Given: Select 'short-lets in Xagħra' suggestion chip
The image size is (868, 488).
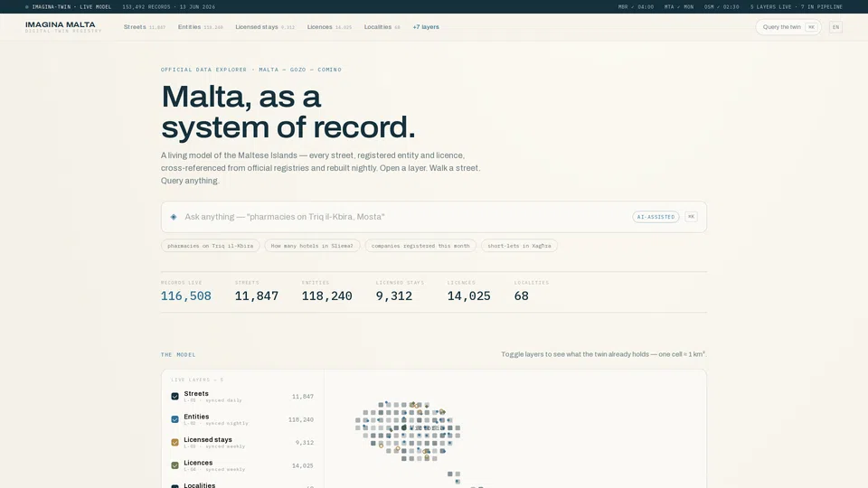Looking at the screenshot, I should pyautogui.click(x=519, y=246).
